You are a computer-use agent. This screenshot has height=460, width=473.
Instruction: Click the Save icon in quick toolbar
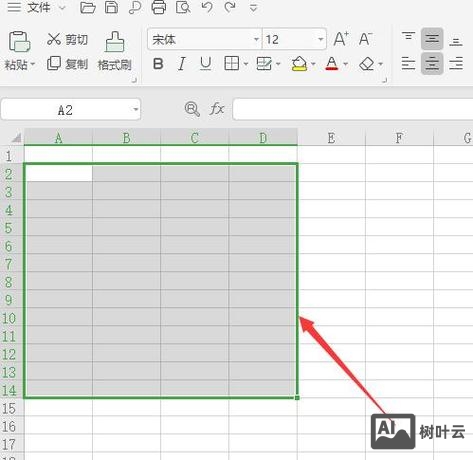[x=111, y=7]
